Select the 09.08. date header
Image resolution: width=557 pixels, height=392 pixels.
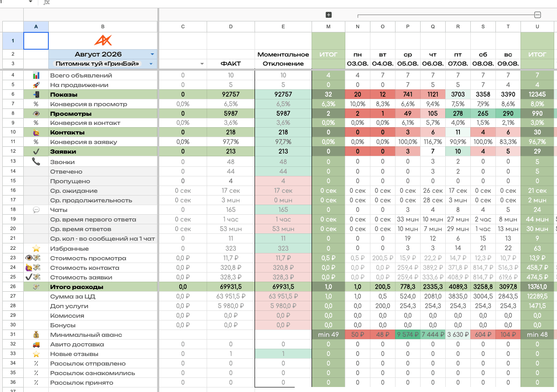[x=508, y=64]
